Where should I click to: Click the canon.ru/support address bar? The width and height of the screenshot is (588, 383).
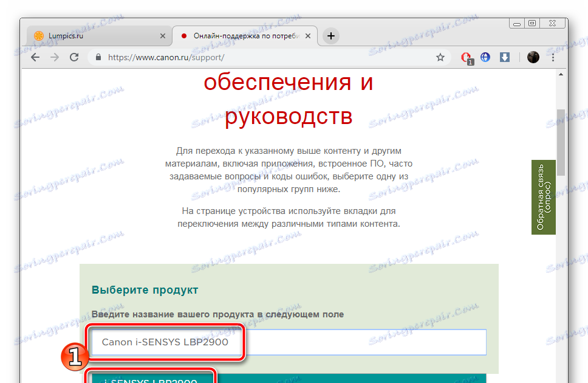268,57
